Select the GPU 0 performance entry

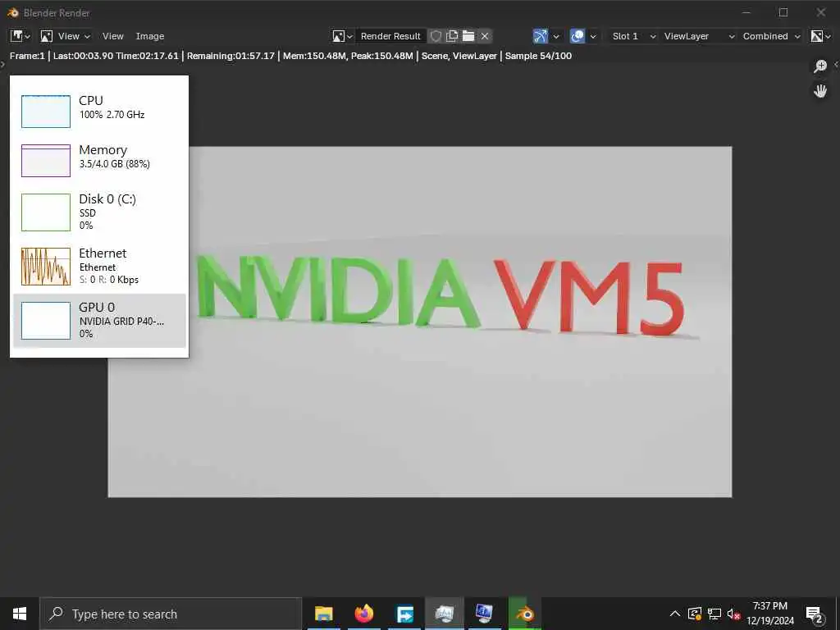pyautogui.click(x=99, y=321)
